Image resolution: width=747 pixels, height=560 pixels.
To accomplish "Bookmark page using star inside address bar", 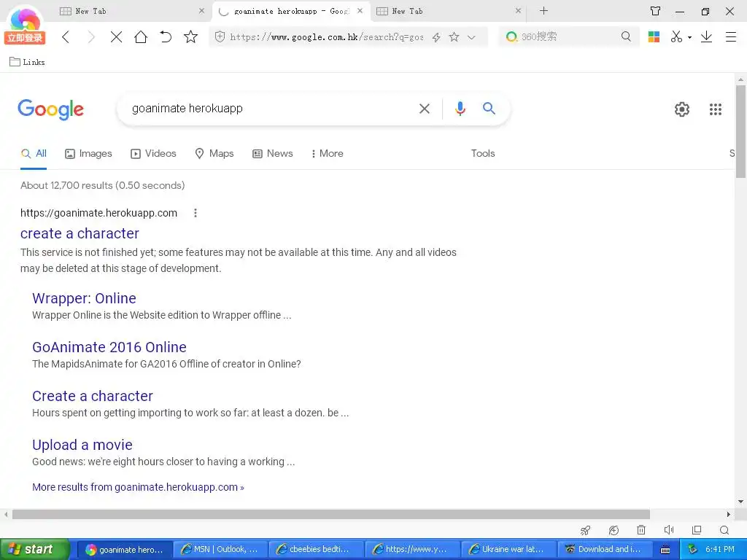I will pyautogui.click(x=454, y=36).
